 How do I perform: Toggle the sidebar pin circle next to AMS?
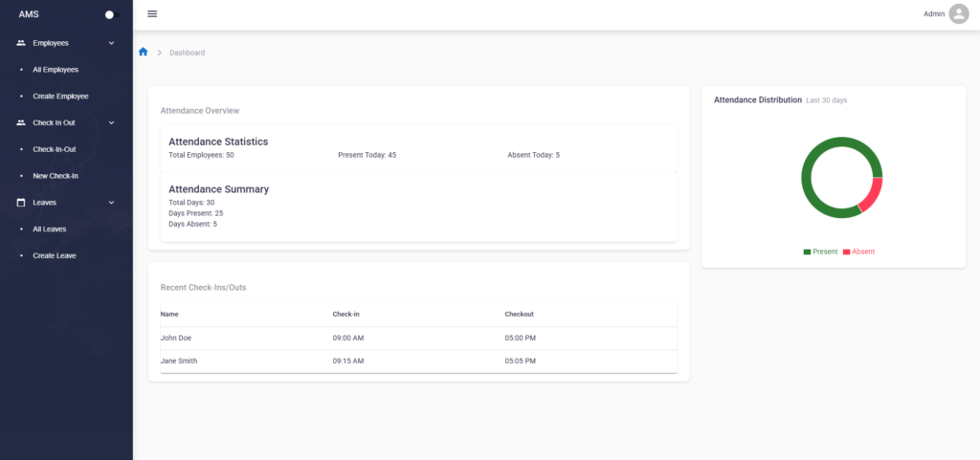pyautogui.click(x=109, y=15)
